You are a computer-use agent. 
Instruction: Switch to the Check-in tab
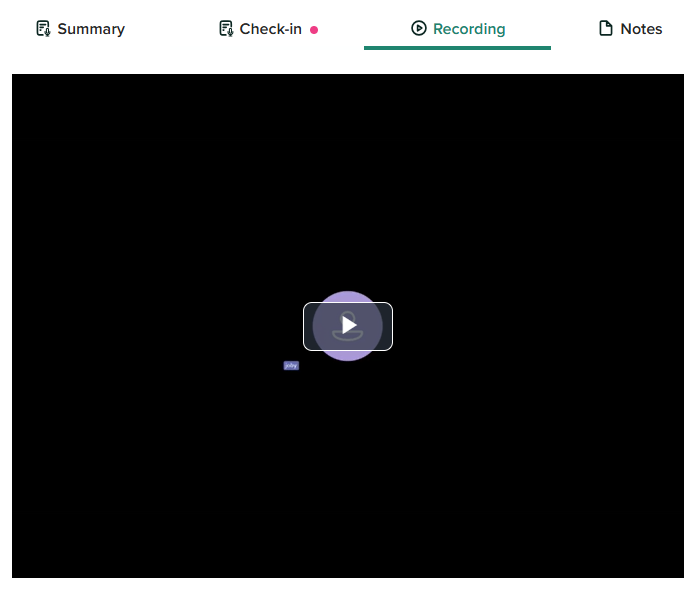tap(268, 29)
